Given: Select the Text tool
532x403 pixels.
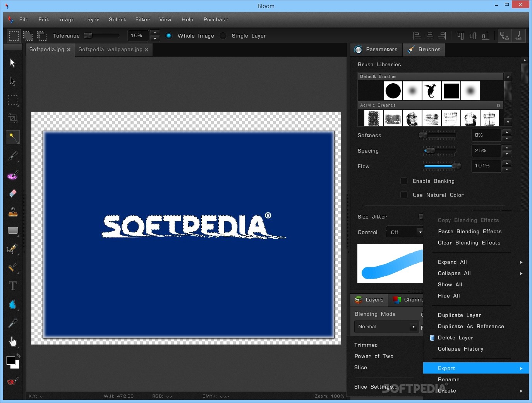Looking at the screenshot, I should [13, 286].
